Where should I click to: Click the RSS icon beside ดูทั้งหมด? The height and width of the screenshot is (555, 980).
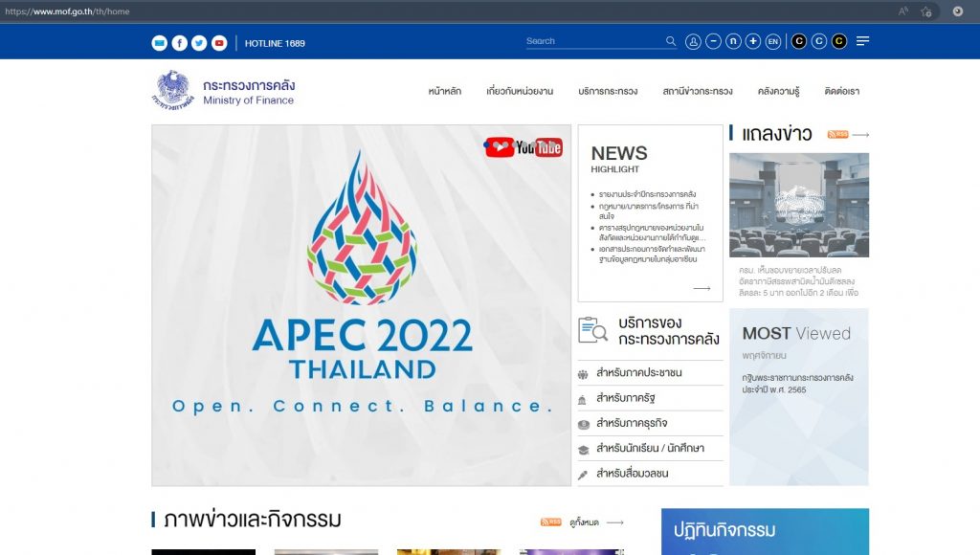coord(550,522)
